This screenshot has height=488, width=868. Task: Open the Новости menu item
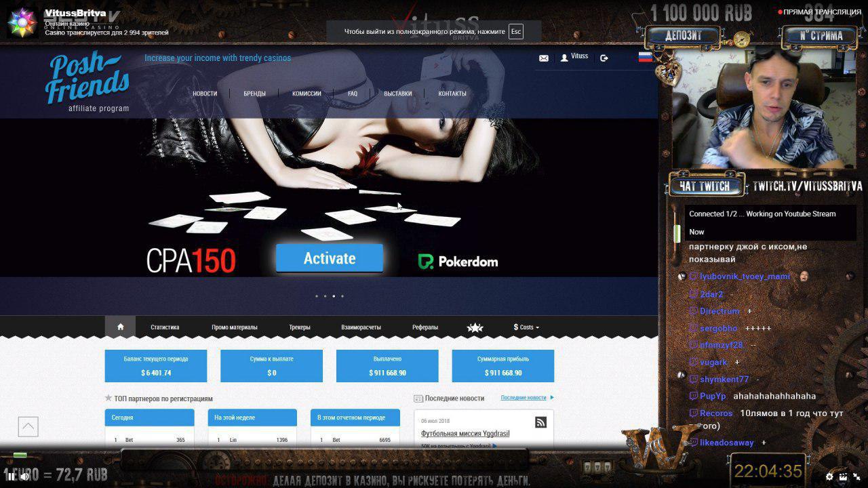[205, 94]
